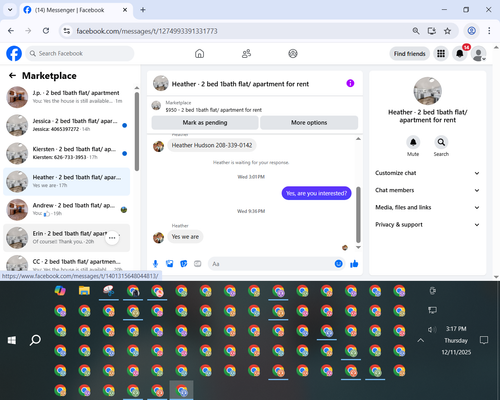Open the Friends icon in the top navigation
The width and height of the screenshot is (500, 400).
(x=246, y=53)
